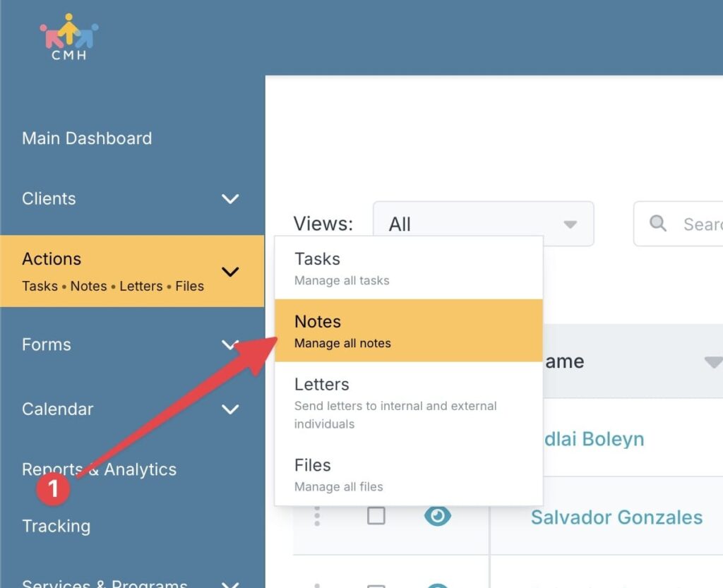Open Salvador Gonzales client link
723x588 pixels.
pyautogui.click(x=616, y=517)
